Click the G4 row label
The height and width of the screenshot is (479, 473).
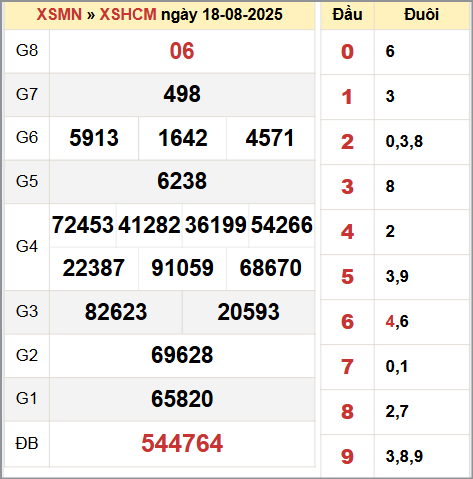pyautogui.click(x=27, y=247)
